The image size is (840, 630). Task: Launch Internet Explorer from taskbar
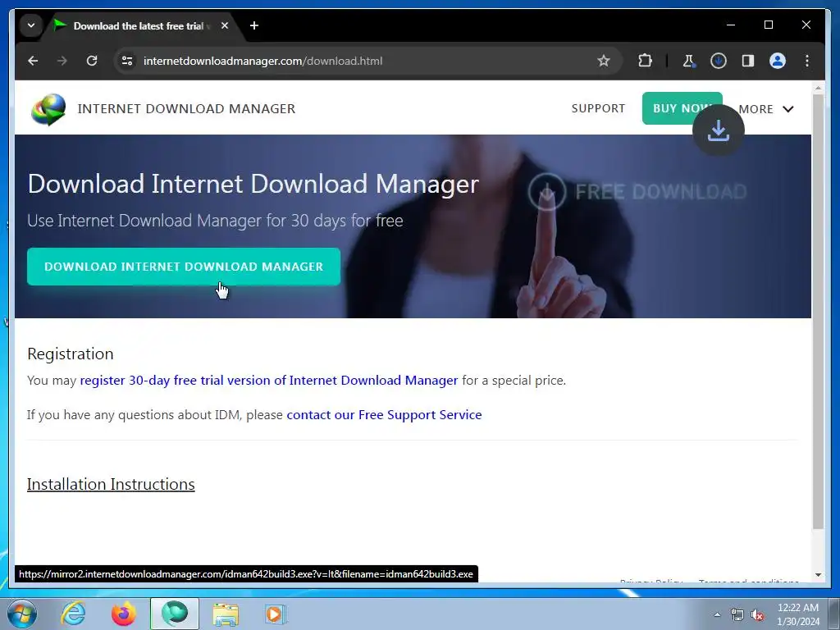[73, 614]
